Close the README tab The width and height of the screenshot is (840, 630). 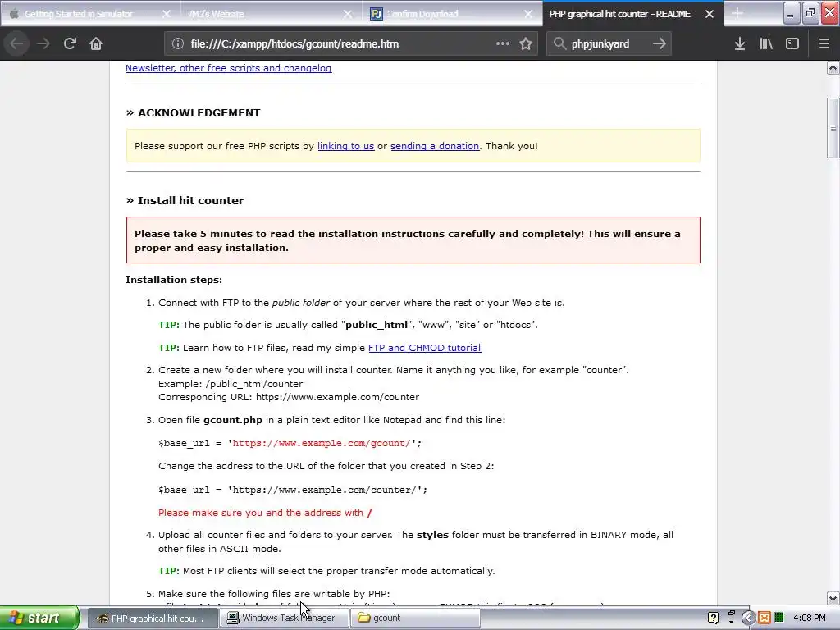[x=710, y=14]
